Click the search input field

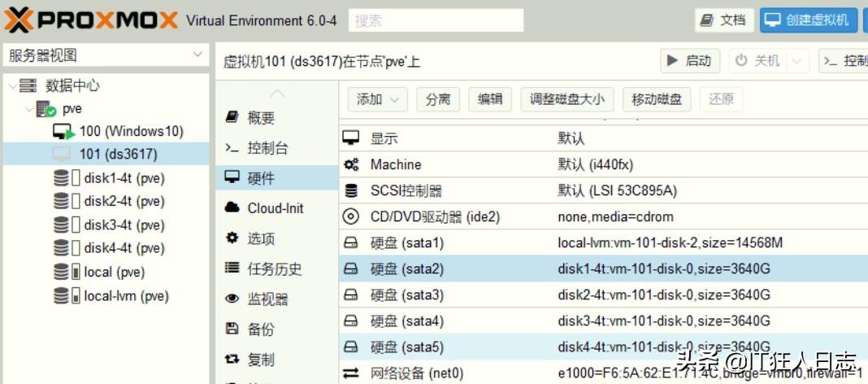pos(436,20)
